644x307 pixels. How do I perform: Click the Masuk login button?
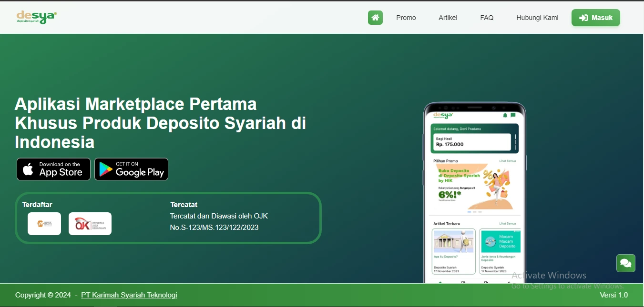coord(596,18)
